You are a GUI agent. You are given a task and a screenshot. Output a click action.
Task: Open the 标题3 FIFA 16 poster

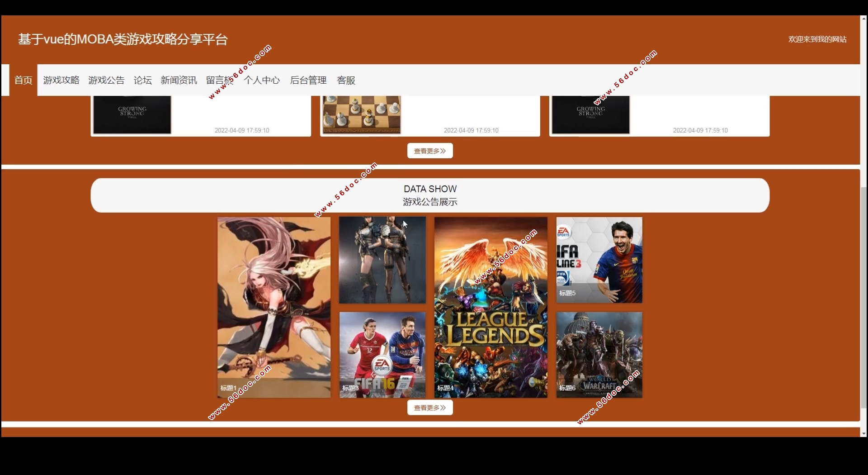pyautogui.click(x=382, y=355)
